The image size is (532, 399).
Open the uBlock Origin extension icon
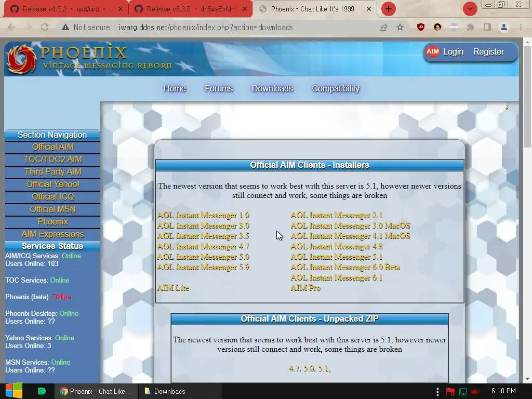pyautogui.click(x=421, y=27)
